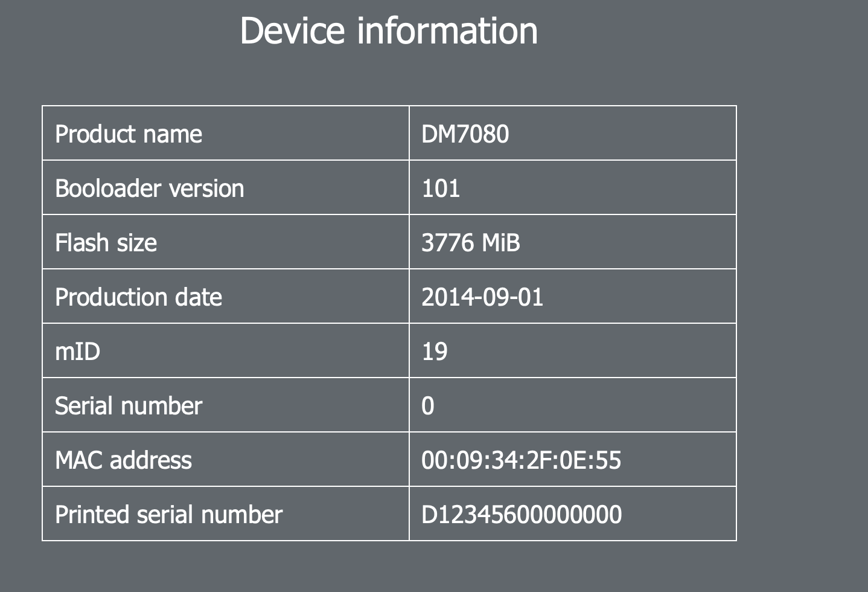Click the word Device in the title

(x=292, y=31)
